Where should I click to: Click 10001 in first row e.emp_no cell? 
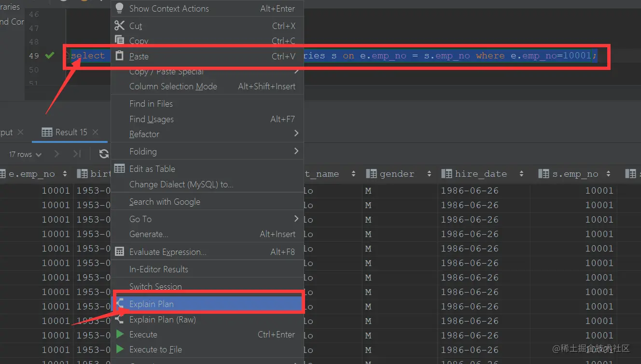[56, 190]
